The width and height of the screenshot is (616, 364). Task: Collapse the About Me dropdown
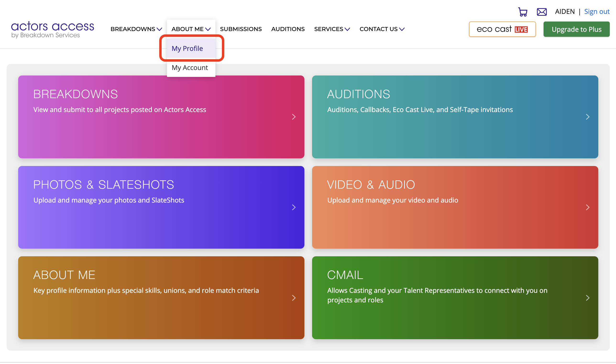(x=191, y=29)
